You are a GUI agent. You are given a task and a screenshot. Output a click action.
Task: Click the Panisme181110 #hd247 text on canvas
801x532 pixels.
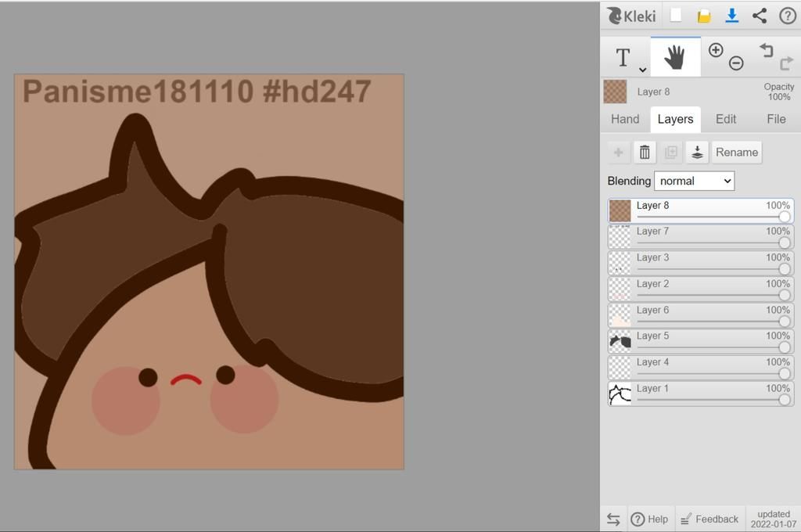[x=196, y=92]
